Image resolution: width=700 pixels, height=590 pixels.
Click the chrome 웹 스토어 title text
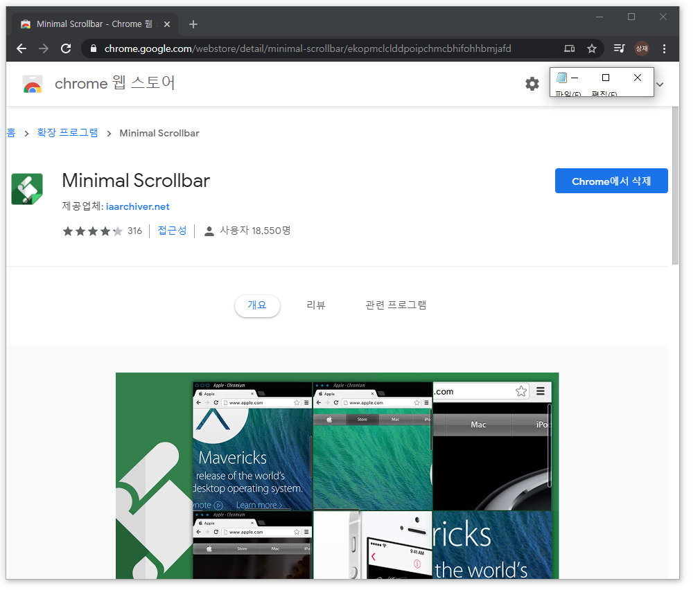coord(115,83)
